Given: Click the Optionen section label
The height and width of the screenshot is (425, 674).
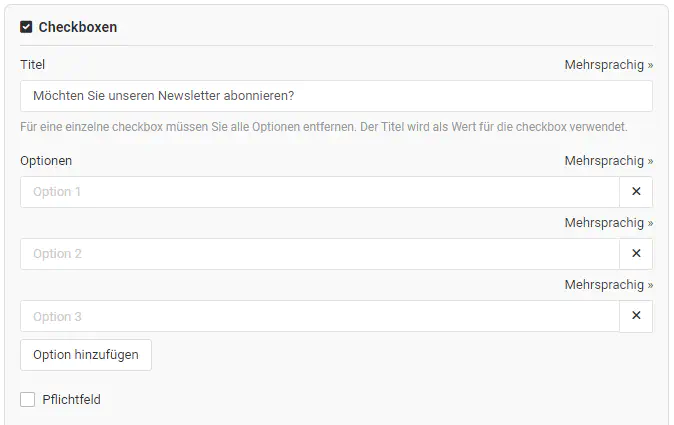Looking at the screenshot, I should (46, 160).
